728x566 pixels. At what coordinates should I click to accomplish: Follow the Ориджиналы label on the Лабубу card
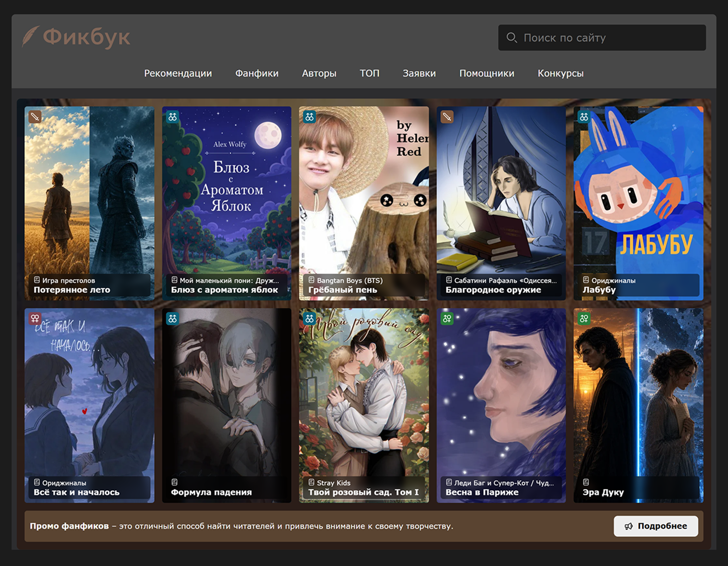click(x=613, y=281)
